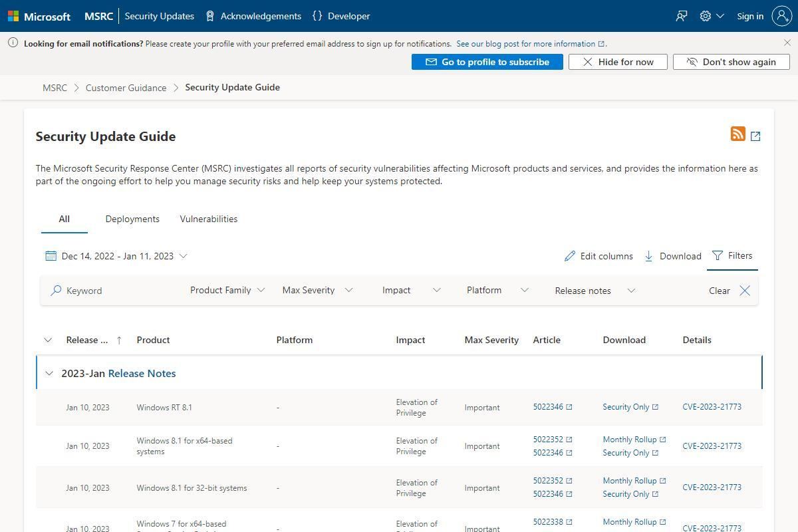Open Product Family filter dropdown
This screenshot has width=798, height=532.
point(227,290)
